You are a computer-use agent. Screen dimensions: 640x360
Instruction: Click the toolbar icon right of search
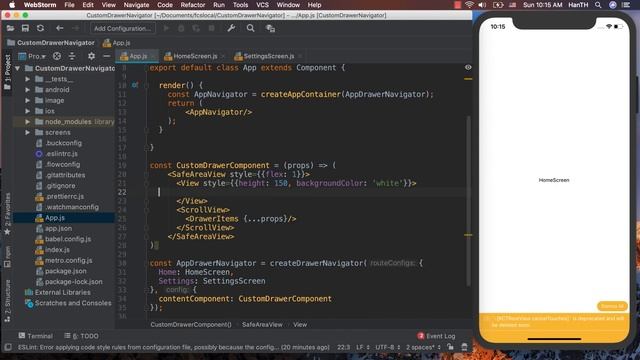[x=270, y=28]
